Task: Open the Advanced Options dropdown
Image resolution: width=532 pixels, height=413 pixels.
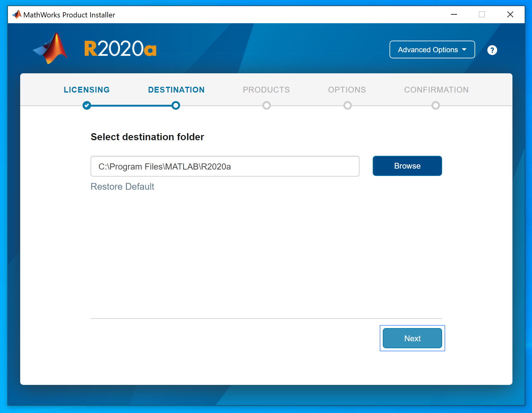Action: tap(432, 49)
